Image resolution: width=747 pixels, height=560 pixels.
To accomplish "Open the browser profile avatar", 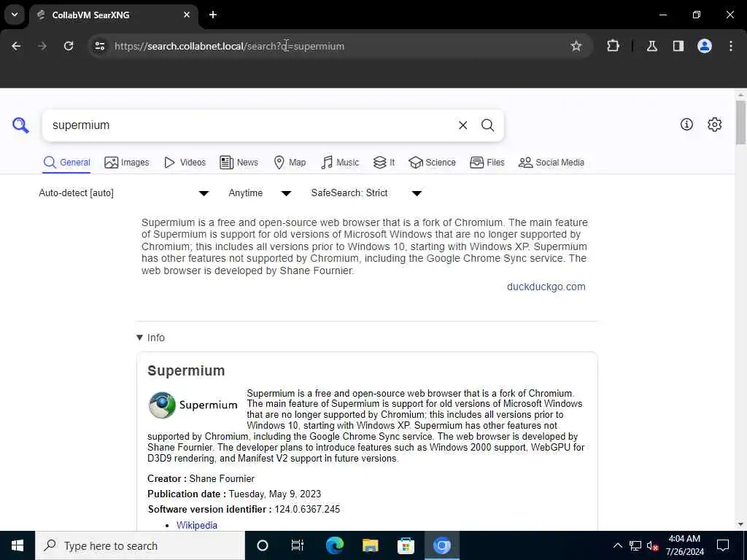I will (705, 46).
